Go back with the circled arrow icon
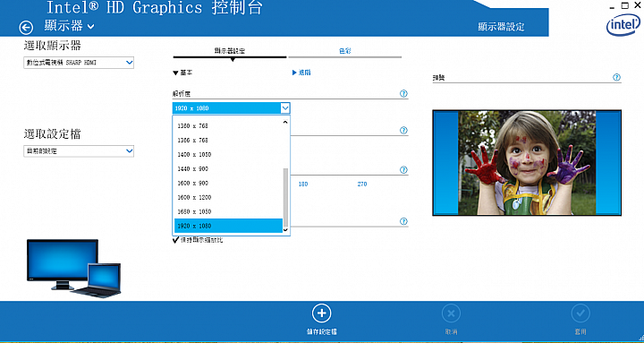 (26, 28)
